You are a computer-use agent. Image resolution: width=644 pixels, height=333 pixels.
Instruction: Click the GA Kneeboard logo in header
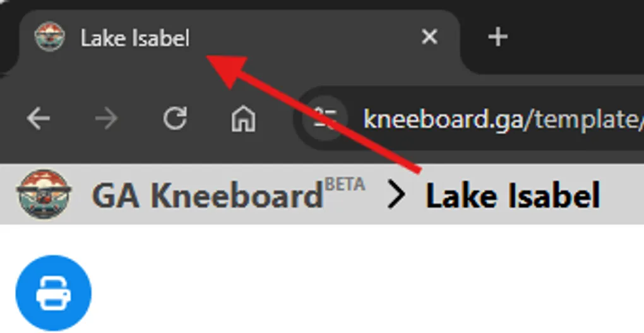coord(43,193)
